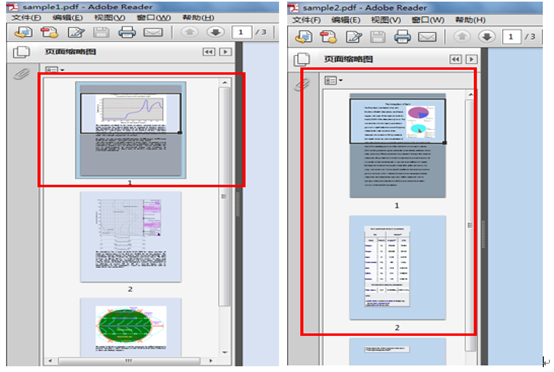Open the thumbnail options dropdown in sample2.pdf
Screen dimensions: 554x372
coord(334,81)
